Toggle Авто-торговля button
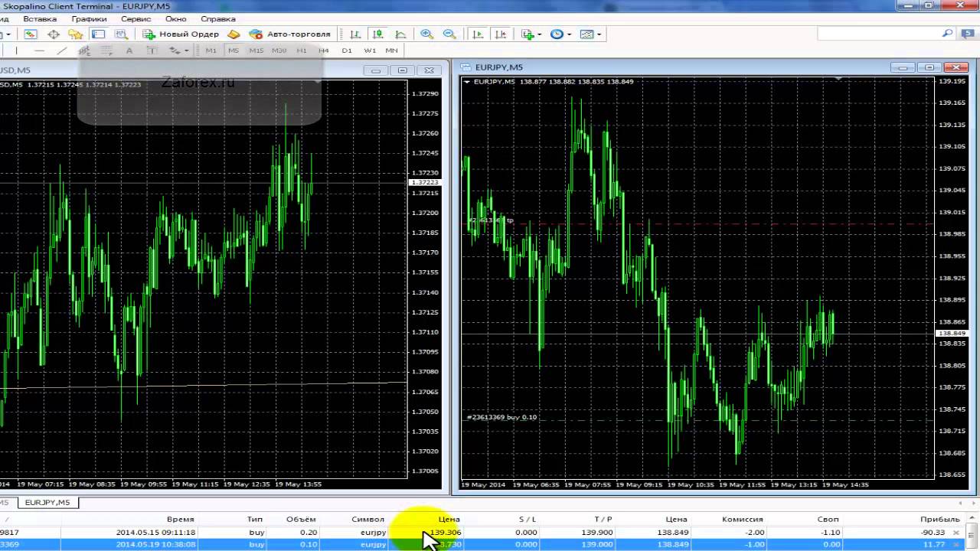This screenshot has height=551, width=980. tap(289, 34)
